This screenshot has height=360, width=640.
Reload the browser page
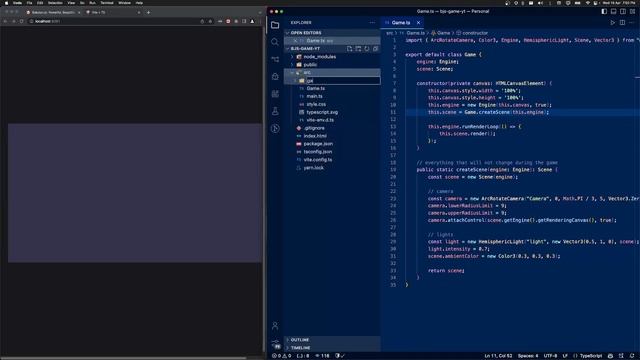pos(21,21)
